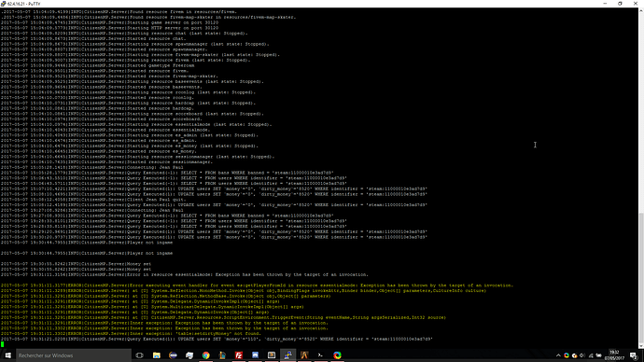Click the Rechercher sur Windows search box
Viewport: 644px width, 362px height.
[x=74, y=355]
